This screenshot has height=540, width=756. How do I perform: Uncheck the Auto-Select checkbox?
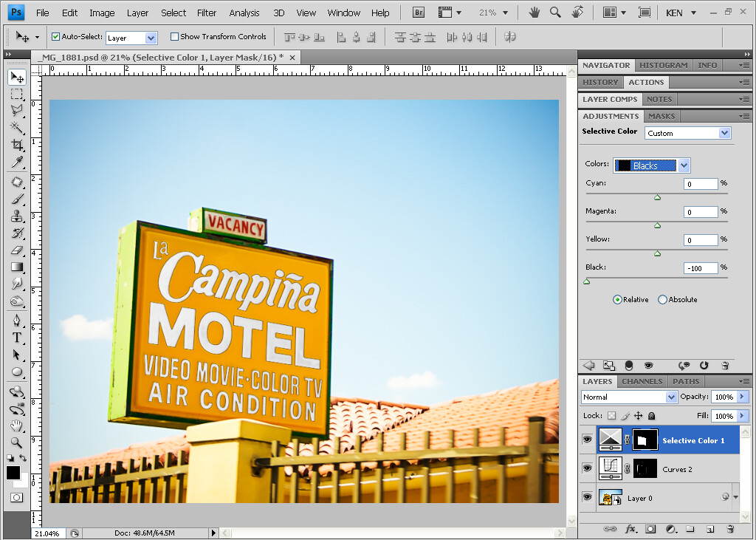[x=55, y=36]
